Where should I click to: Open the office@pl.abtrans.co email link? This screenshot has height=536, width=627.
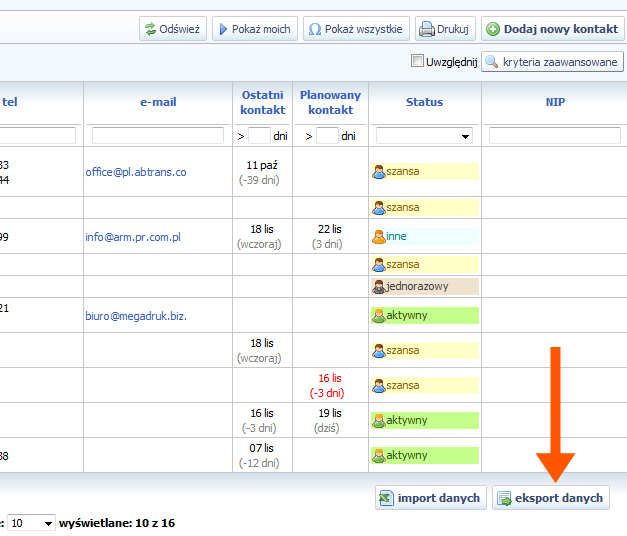click(135, 172)
